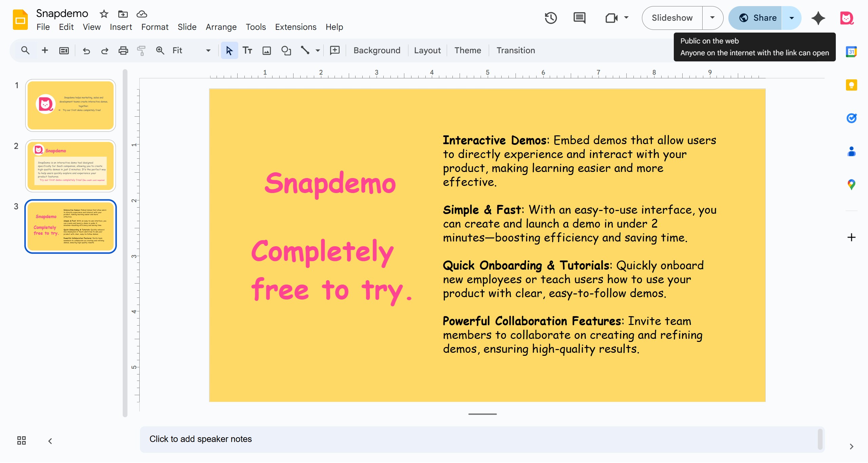868x463 pixels.
Task: Open the Google Slides home icon
Action: [20, 20]
